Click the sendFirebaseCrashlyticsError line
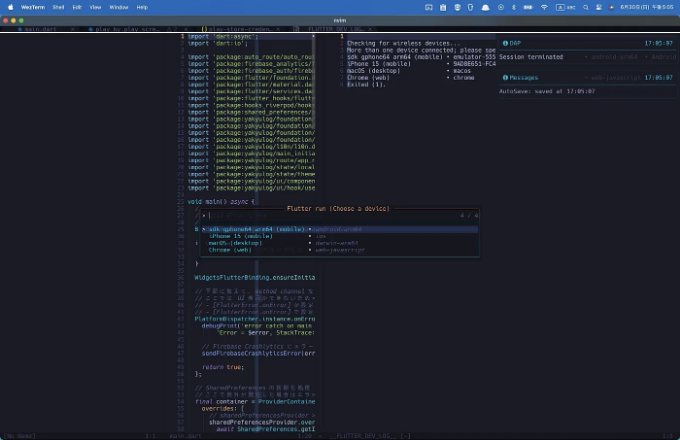680x440 pixels. pos(258,353)
